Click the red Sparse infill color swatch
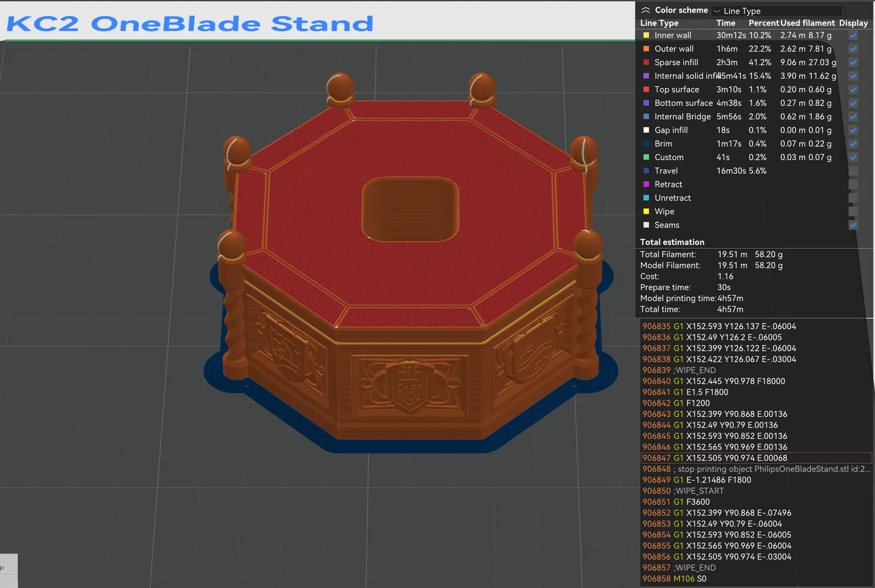The height and width of the screenshot is (588, 875). tap(646, 62)
